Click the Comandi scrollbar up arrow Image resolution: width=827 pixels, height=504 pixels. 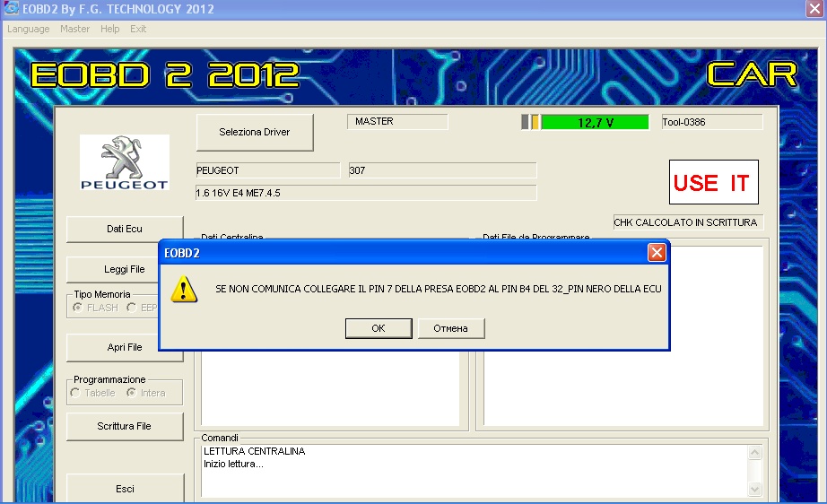754,453
